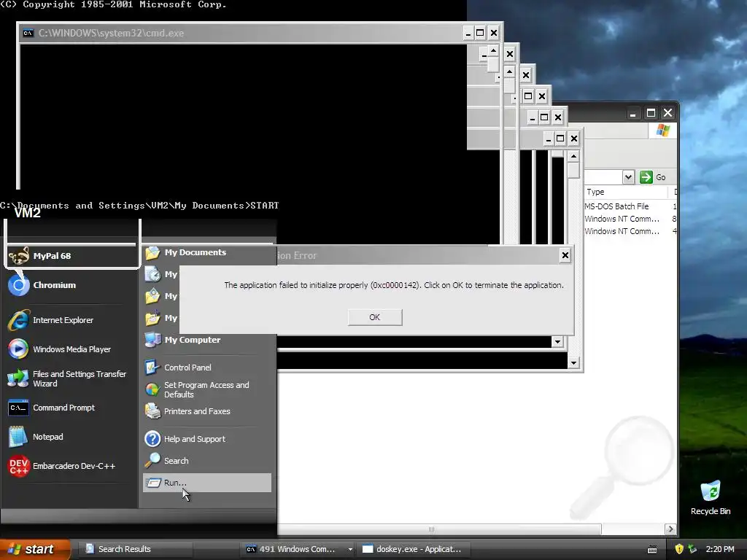Select Run... in Start menu
The image size is (747, 560).
pos(207,483)
